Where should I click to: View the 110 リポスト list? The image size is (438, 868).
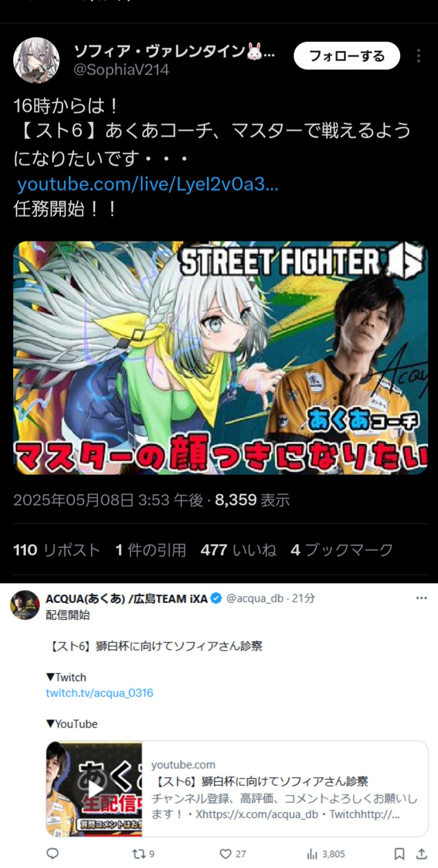coord(57,550)
